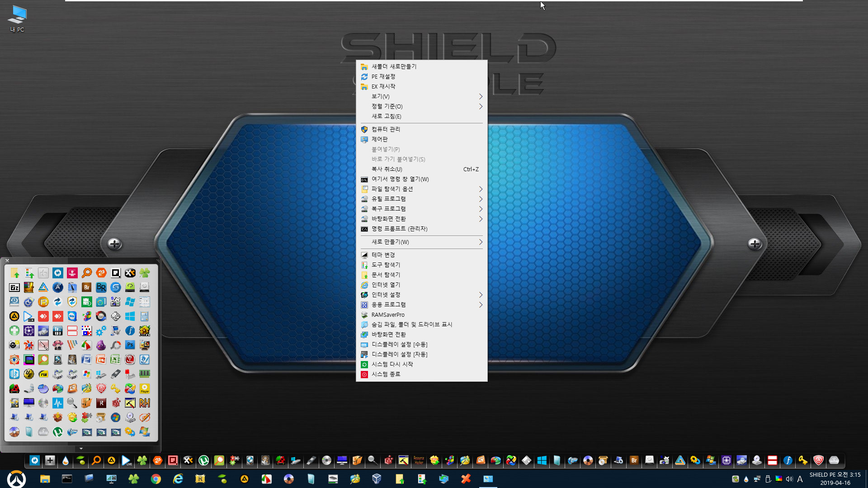Launch Internet Explorer from the taskbar
The image size is (868, 488).
[x=178, y=479]
